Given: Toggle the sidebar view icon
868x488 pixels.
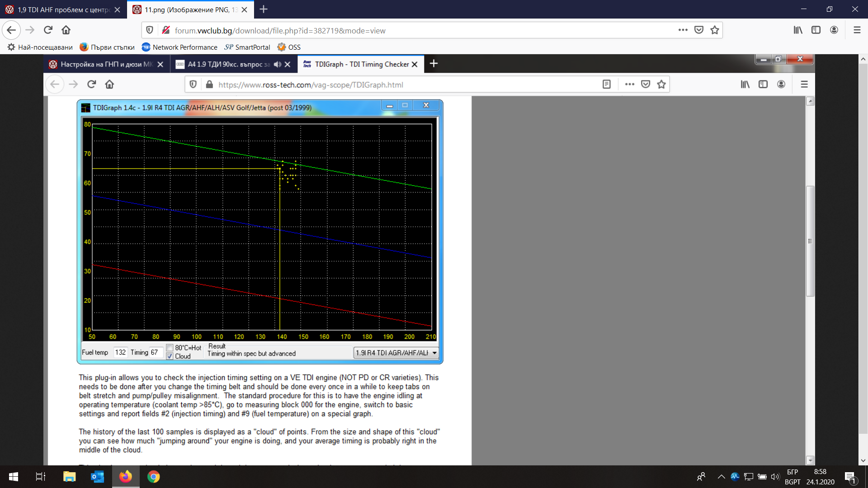Looking at the screenshot, I should tap(816, 30).
